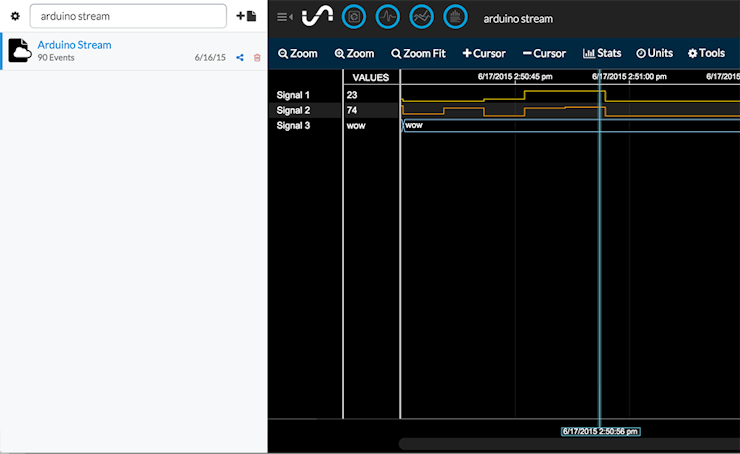Click cursor time label 6/17/2015 2:50:56 pm
The height and width of the screenshot is (454, 740).
(600, 431)
